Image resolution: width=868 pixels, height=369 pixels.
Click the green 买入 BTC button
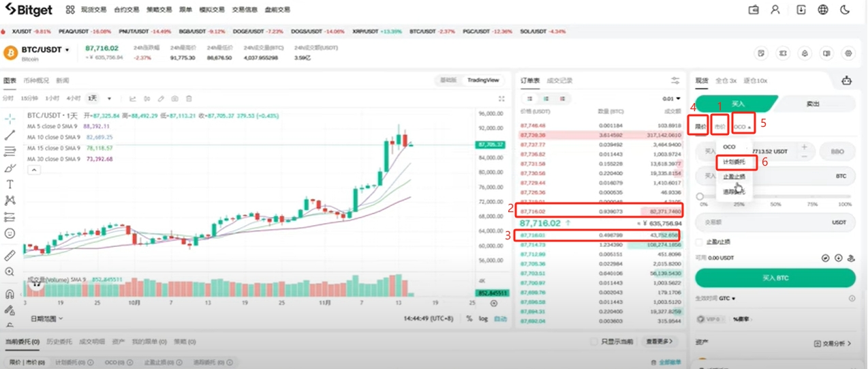pyautogui.click(x=775, y=278)
